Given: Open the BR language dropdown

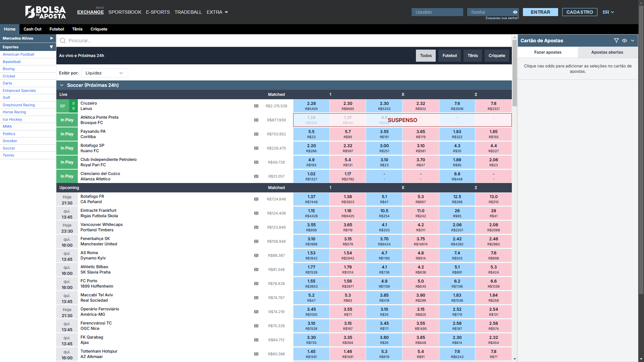Looking at the screenshot, I should 608,12.
